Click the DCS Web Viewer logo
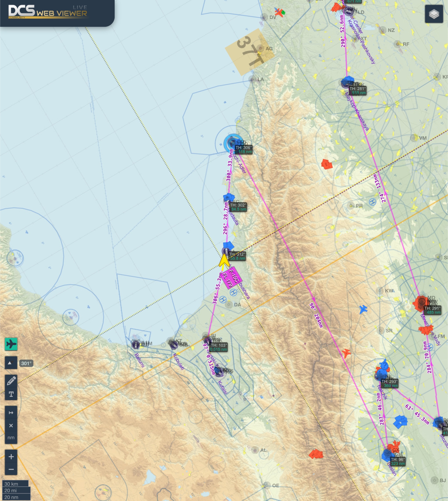The width and height of the screenshot is (448, 501). (48, 12)
